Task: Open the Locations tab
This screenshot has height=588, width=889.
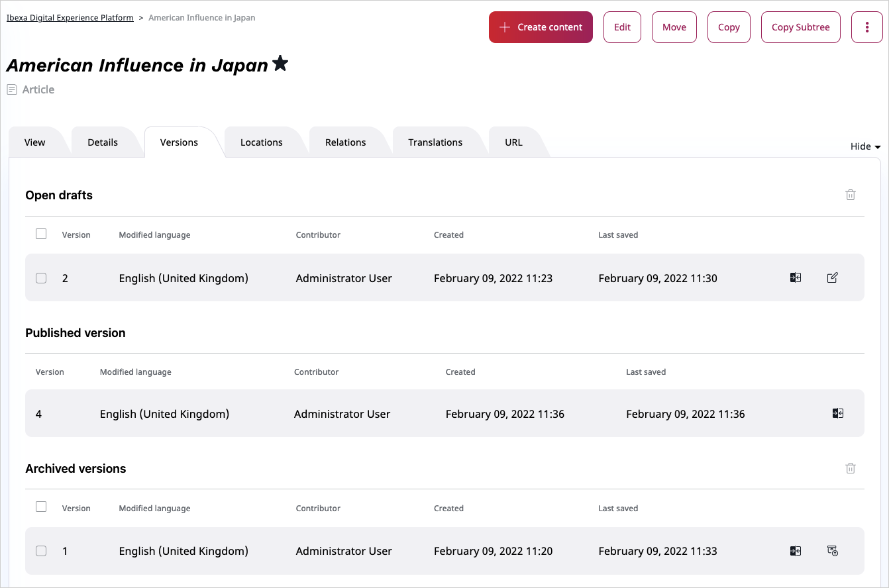Action: [x=262, y=142]
